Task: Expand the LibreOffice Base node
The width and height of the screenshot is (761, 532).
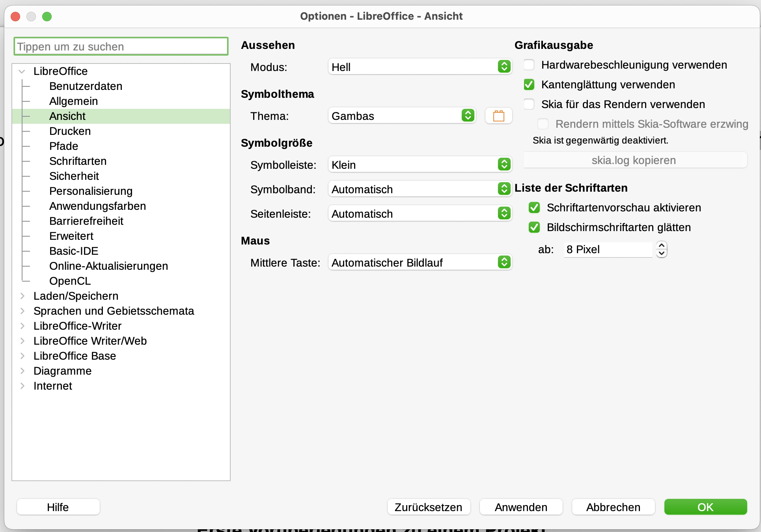Action: pos(22,356)
